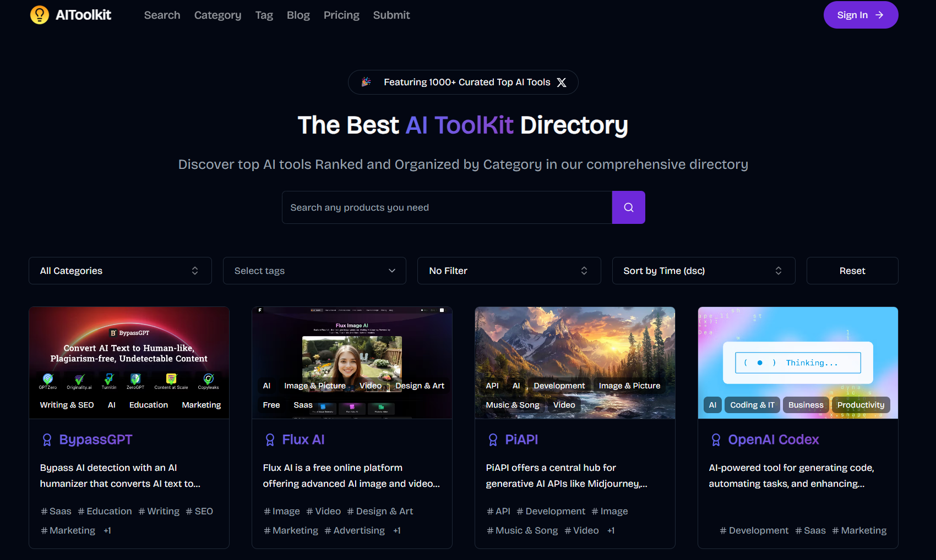Focus the Search any products input field

(447, 207)
